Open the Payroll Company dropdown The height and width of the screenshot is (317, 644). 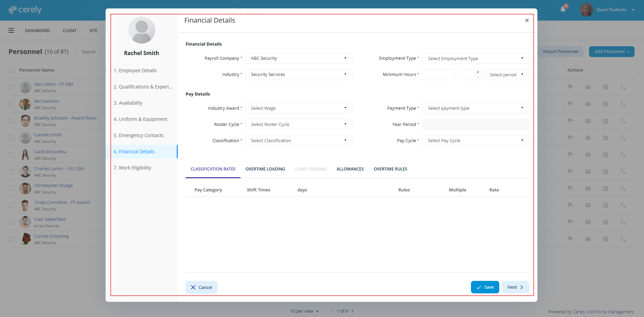pos(299,58)
